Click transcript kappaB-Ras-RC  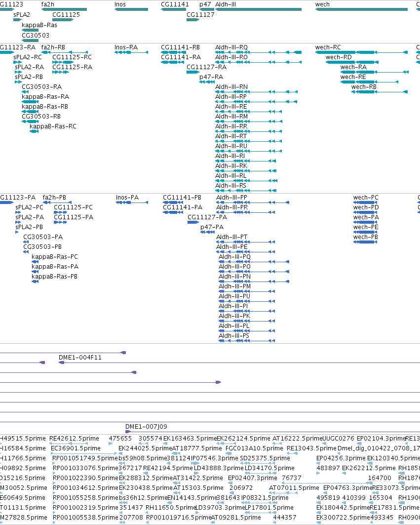click(53, 126)
